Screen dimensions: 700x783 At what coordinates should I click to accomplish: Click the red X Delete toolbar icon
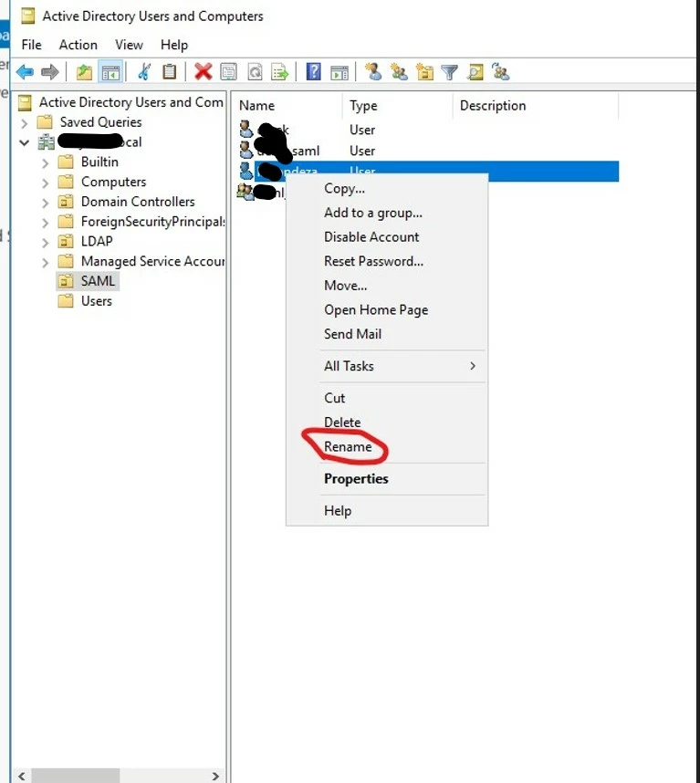pos(204,72)
